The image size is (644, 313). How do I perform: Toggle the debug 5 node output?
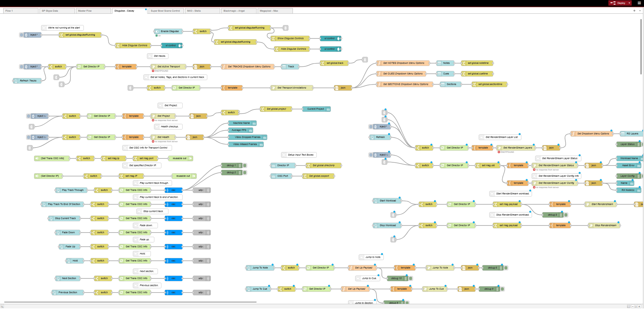tap(506, 268)
